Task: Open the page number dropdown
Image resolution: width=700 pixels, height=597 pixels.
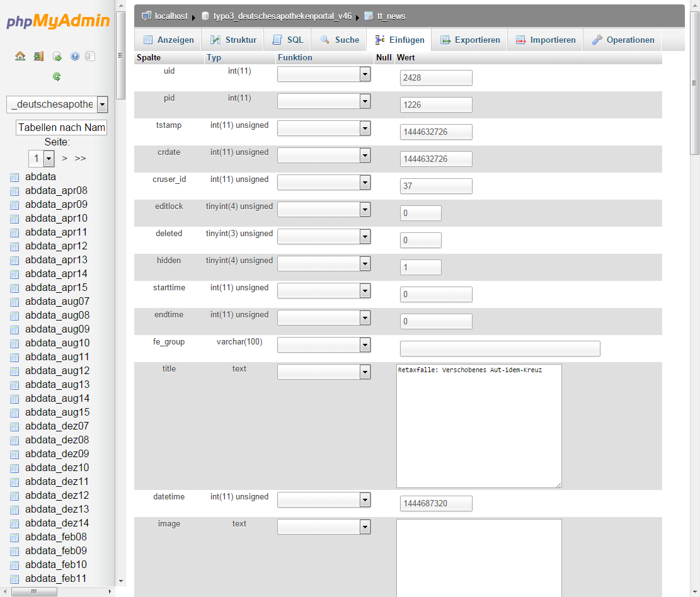Action: point(49,158)
